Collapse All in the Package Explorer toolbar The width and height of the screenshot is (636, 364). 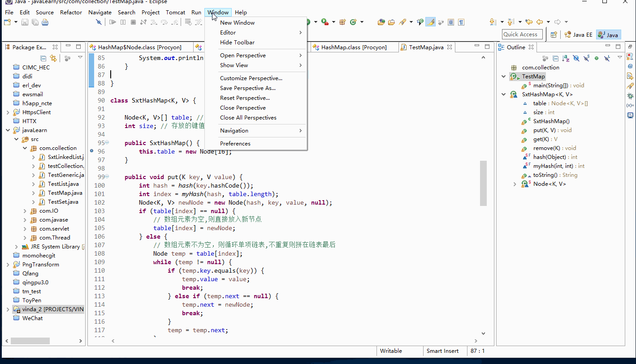click(43, 57)
